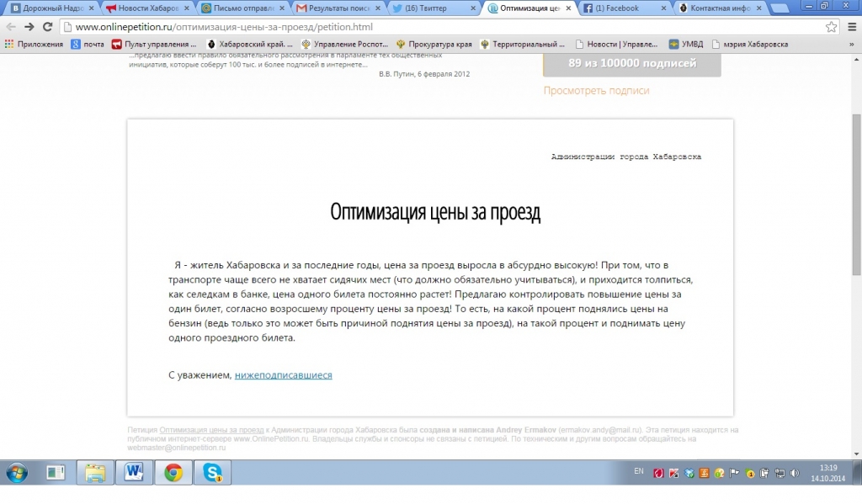Click the page vertical scrollbar thumb
Viewport: 862px width, 504px height.
(x=856, y=194)
